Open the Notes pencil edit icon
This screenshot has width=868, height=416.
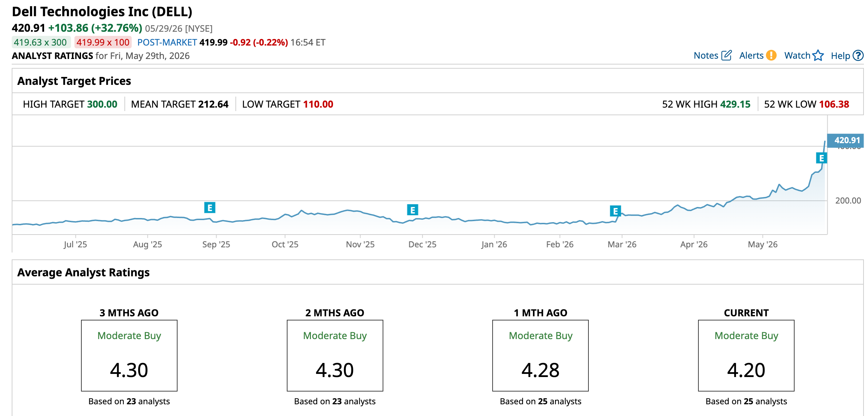click(726, 55)
